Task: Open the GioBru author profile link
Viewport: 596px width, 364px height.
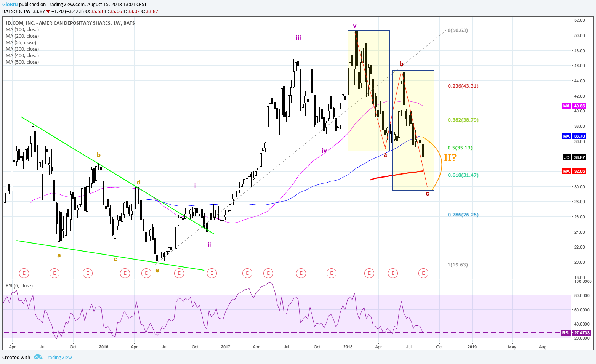Action: pyautogui.click(x=10, y=5)
